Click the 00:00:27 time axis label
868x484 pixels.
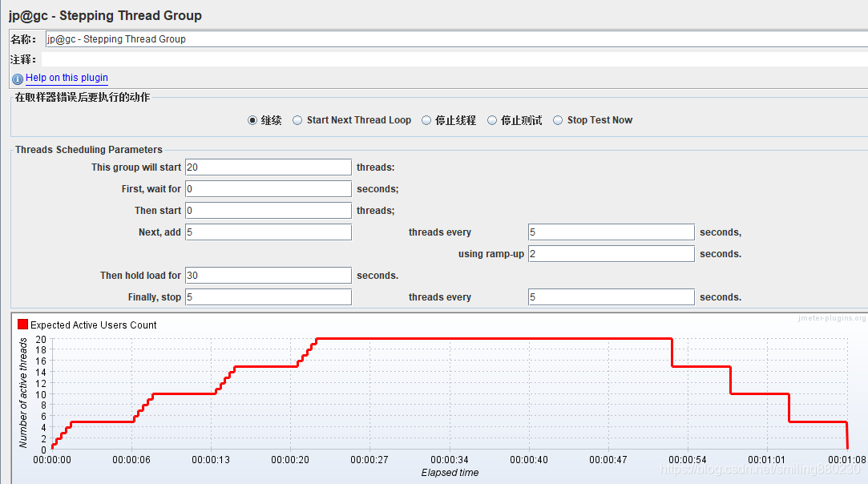pos(369,460)
